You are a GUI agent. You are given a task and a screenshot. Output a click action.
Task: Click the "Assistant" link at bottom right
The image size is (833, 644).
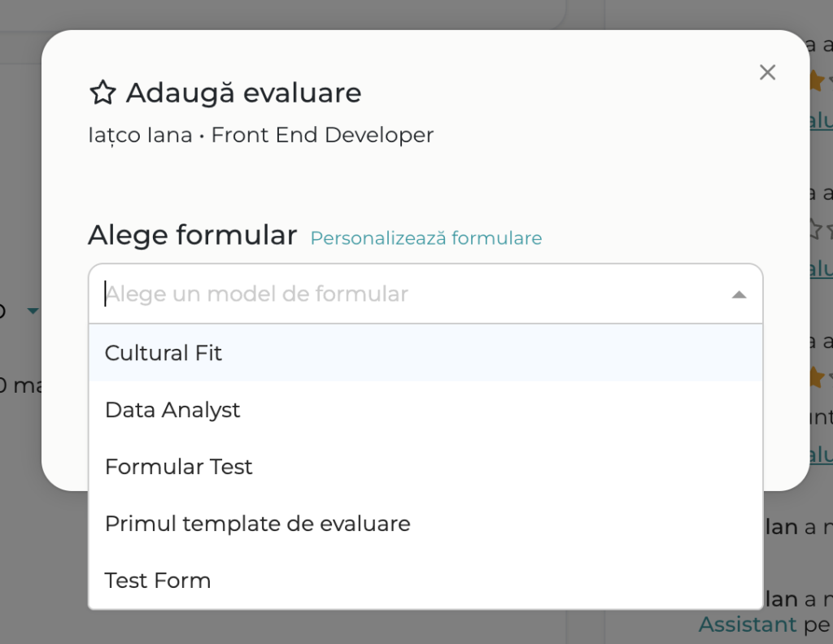[x=747, y=624]
